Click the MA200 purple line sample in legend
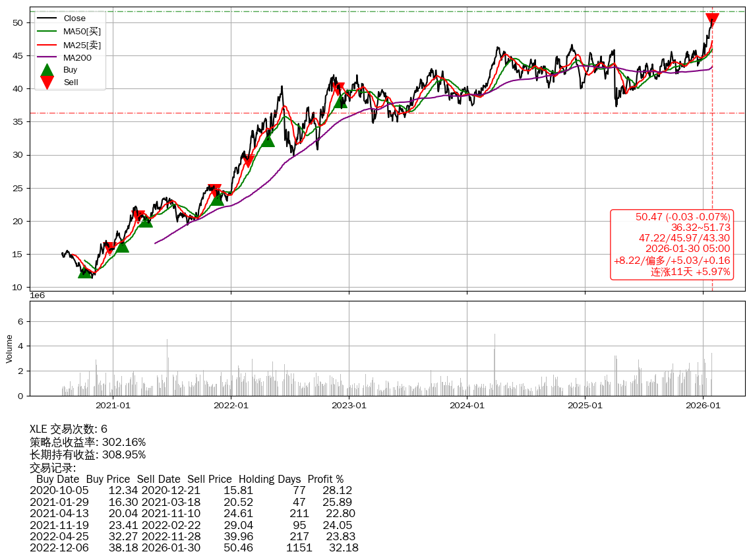Screen dimensions: 751x560 [x=47, y=57]
